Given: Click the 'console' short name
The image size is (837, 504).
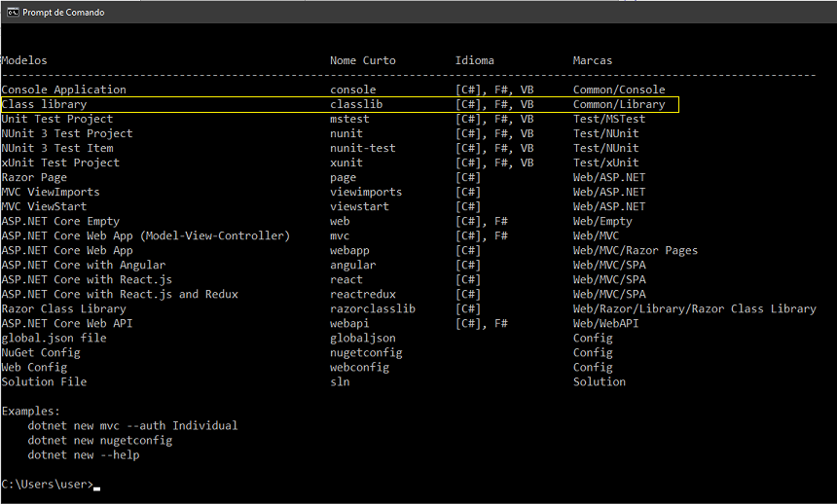Looking at the screenshot, I should (x=353, y=90).
